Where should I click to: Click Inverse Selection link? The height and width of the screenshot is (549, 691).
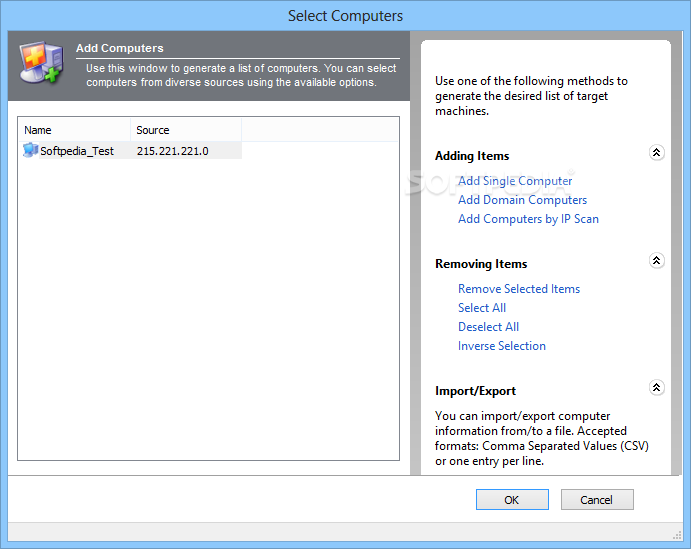coord(502,346)
